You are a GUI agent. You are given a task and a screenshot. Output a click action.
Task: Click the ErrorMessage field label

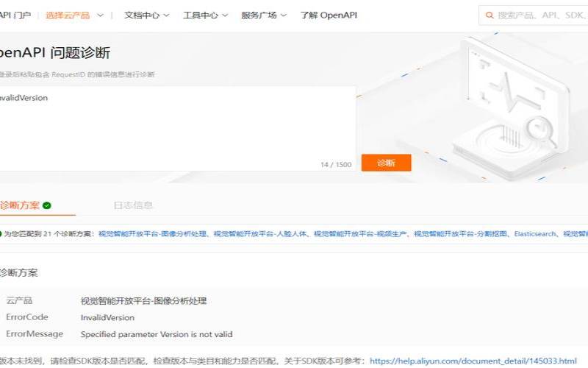35,334
